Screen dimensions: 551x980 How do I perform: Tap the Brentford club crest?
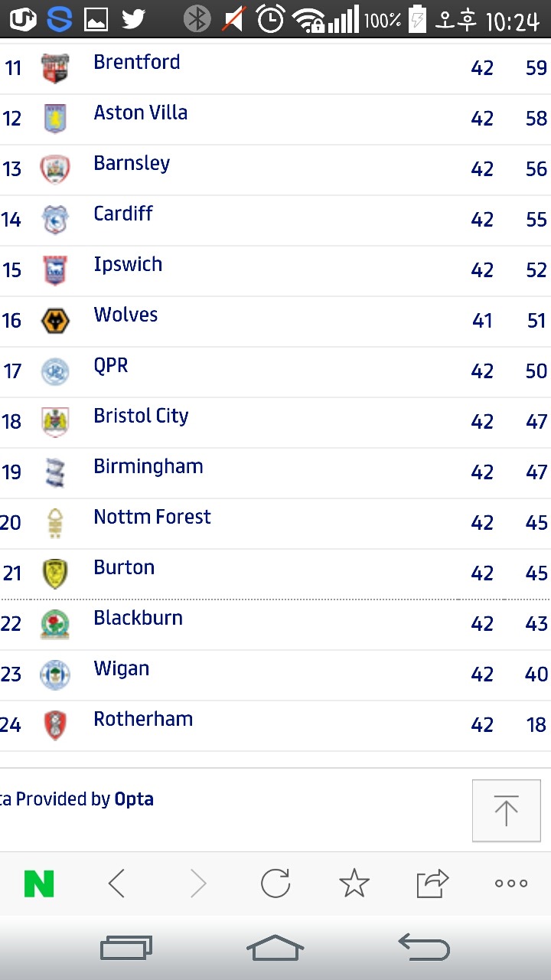[x=55, y=68]
